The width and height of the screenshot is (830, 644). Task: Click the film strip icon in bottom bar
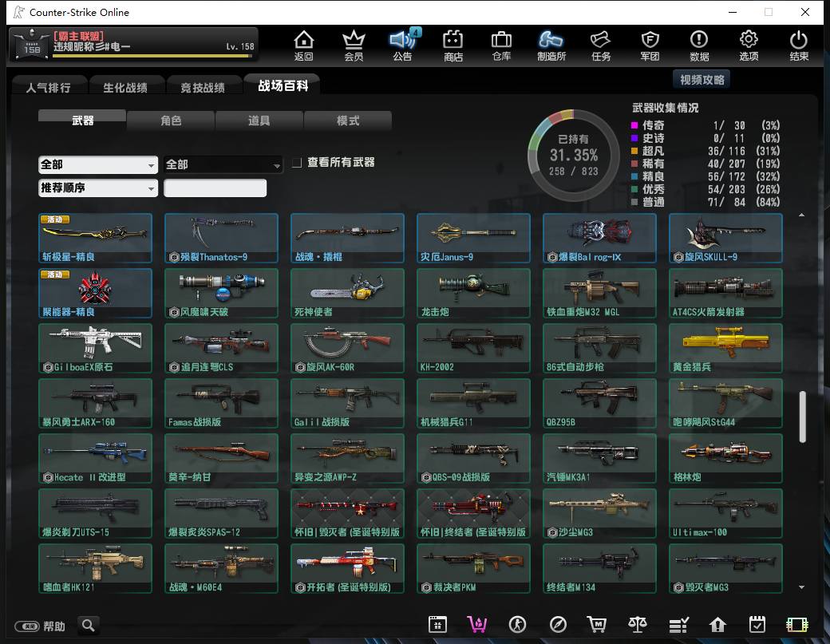[x=796, y=625]
